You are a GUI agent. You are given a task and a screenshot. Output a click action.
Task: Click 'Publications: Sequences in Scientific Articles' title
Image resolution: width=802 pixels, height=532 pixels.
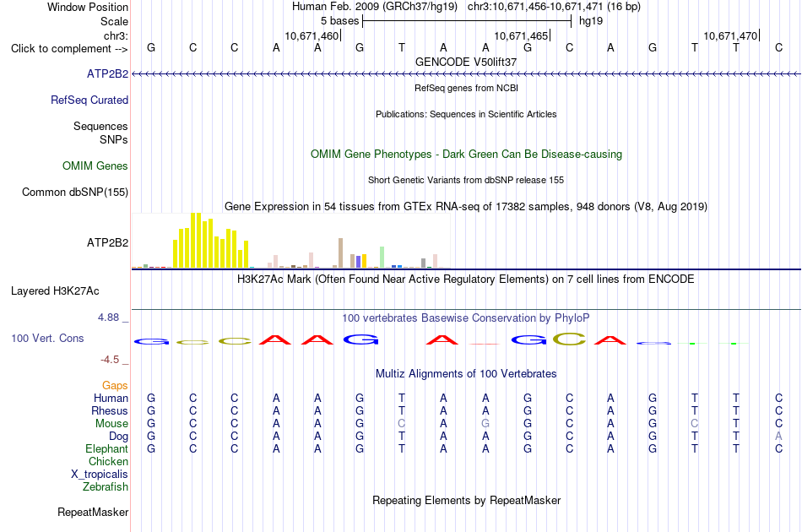[x=466, y=114]
